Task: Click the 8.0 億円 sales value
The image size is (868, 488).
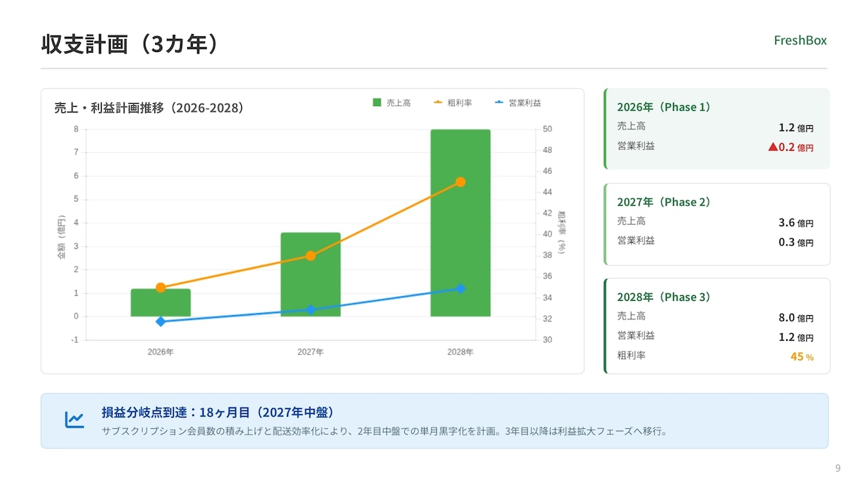Action: click(796, 318)
